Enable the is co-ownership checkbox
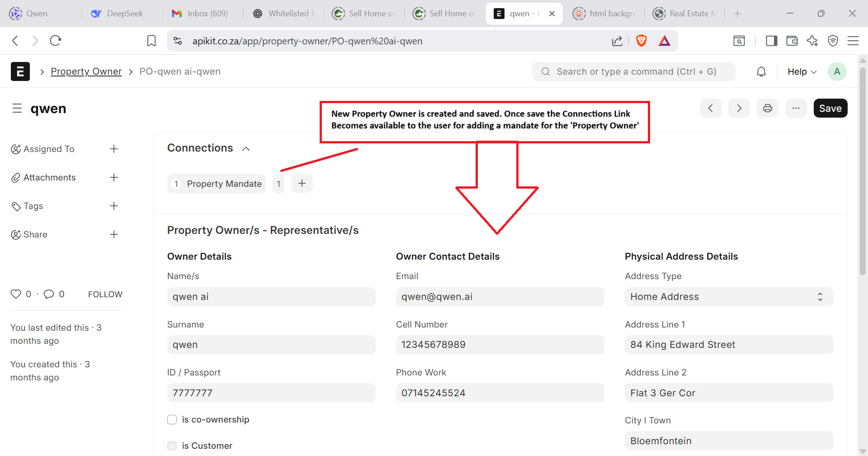 (x=172, y=419)
